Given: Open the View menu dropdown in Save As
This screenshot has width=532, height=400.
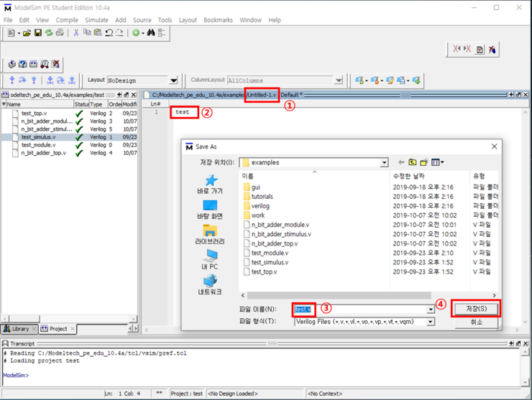Looking at the screenshot, I should click(437, 162).
